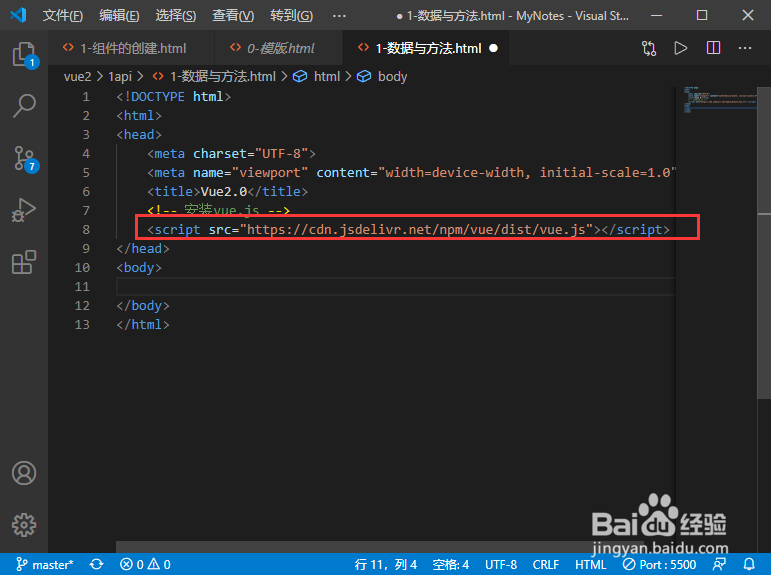The width and height of the screenshot is (771, 575).
Task: Click the script src URL string
Action: point(416,230)
